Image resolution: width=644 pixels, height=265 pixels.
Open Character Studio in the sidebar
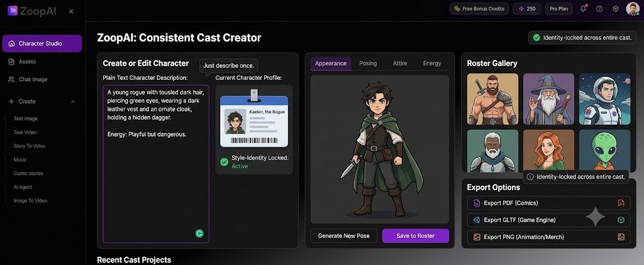pyautogui.click(x=42, y=43)
